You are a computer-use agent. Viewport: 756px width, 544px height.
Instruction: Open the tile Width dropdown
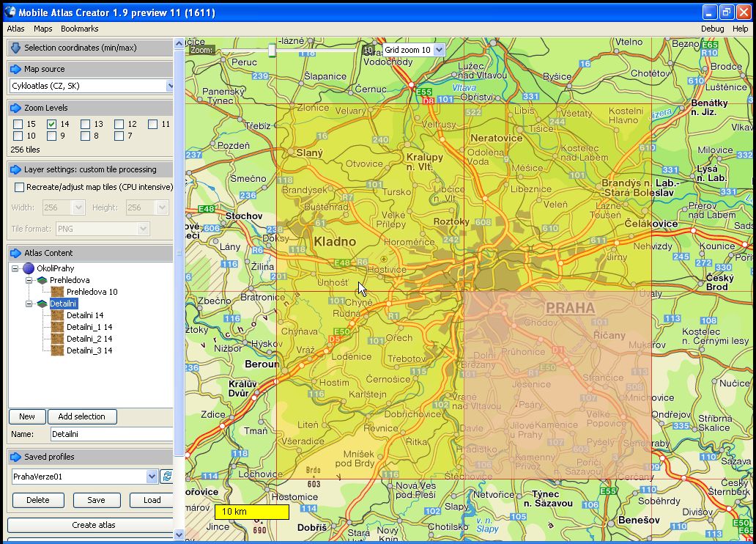pyautogui.click(x=78, y=207)
